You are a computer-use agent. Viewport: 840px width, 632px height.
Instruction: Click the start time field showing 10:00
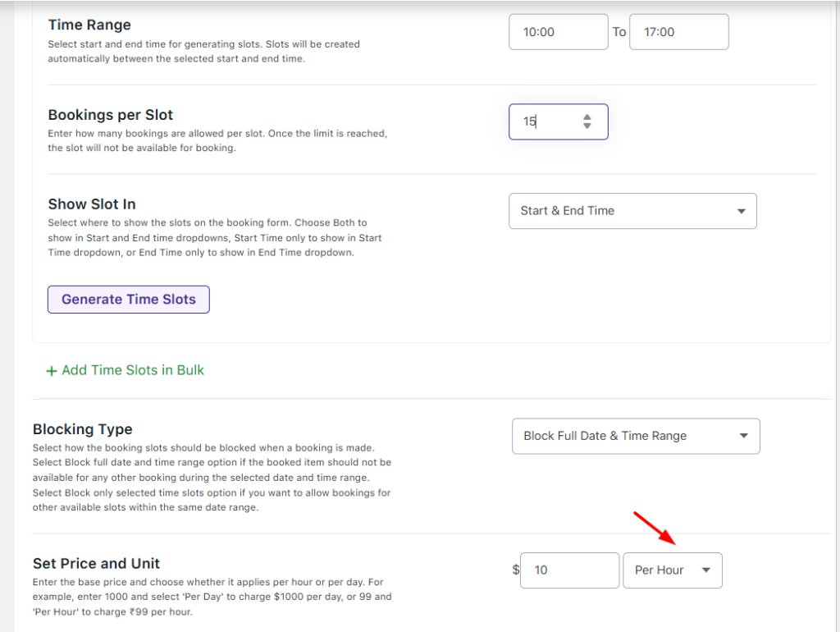[x=558, y=32]
